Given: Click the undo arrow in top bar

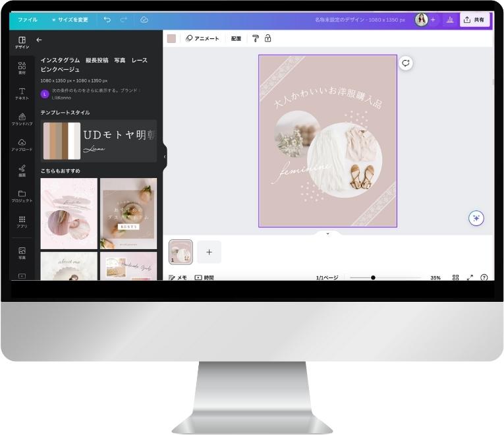Looking at the screenshot, I should [107, 20].
